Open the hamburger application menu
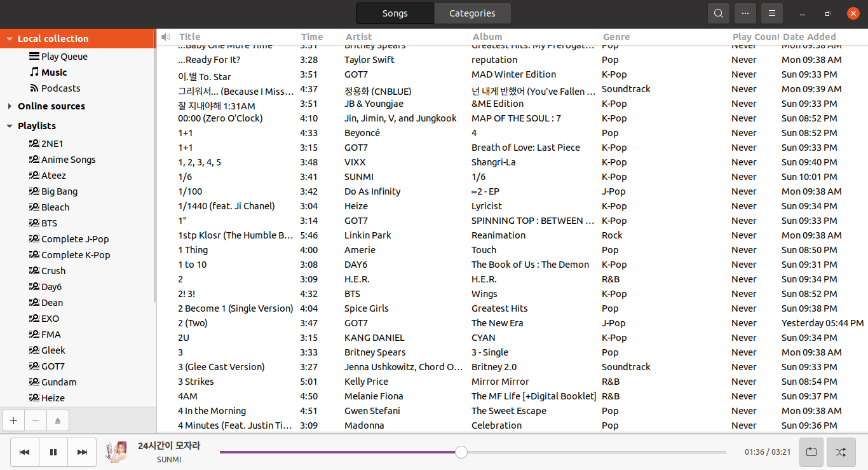The height and width of the screenshot is (470, 868). point(771,13)
